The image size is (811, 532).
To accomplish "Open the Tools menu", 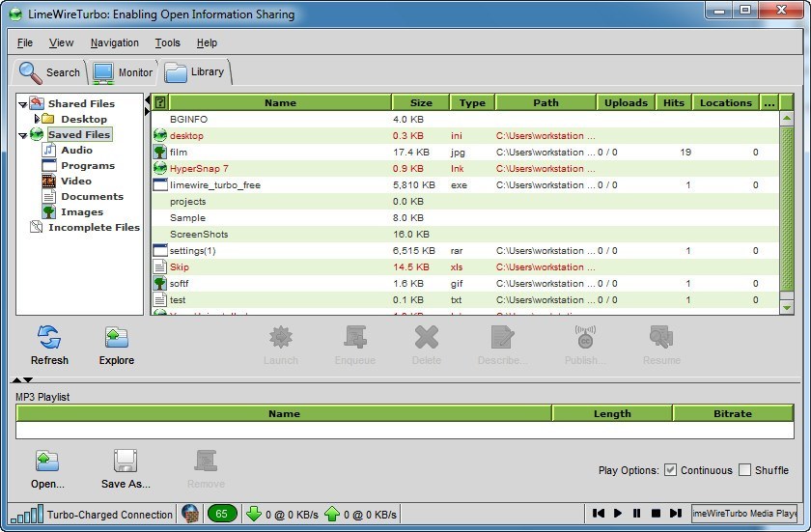I will (167, 42).
